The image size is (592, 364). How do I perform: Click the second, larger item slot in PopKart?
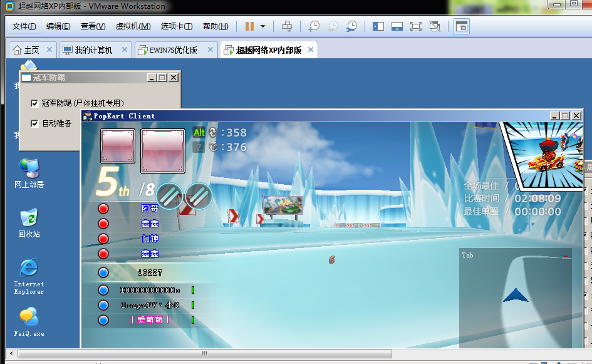coord(163,150)
